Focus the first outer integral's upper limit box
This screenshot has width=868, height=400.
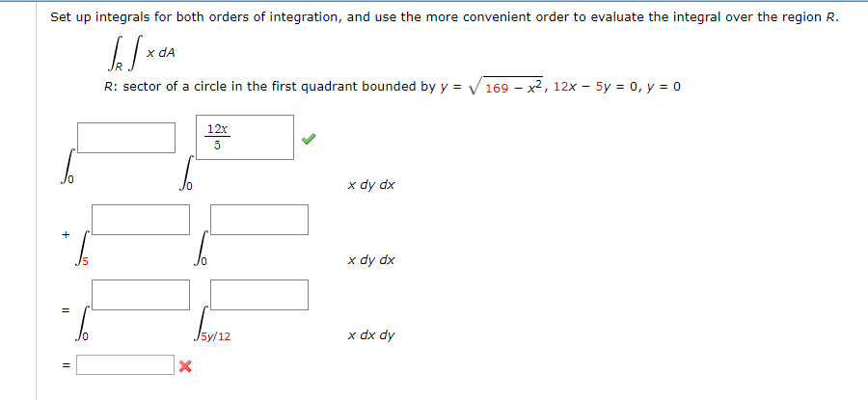[126, 138]
